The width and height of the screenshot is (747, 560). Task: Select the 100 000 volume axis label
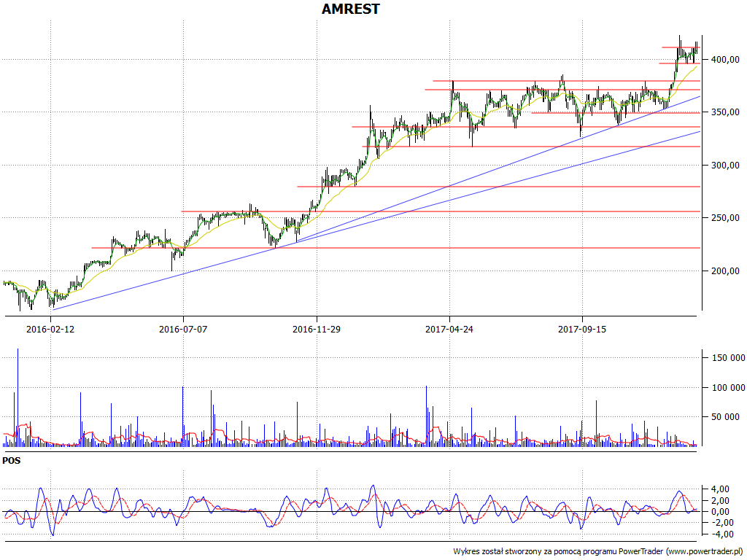(x=729, y=388)
